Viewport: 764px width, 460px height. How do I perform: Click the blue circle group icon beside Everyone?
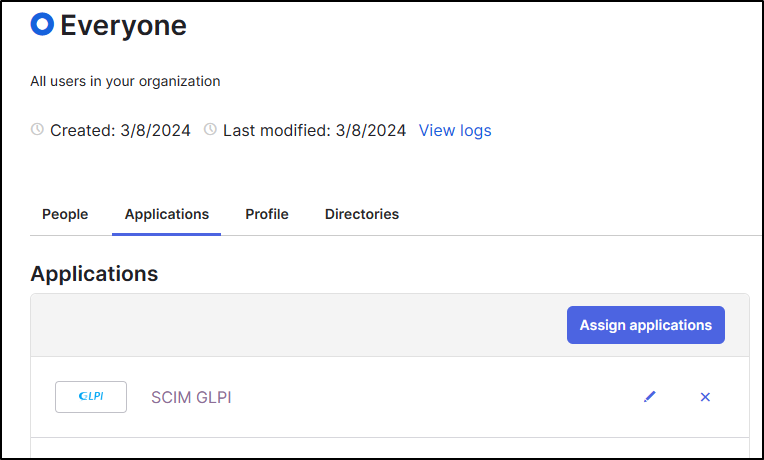[42, 25]
